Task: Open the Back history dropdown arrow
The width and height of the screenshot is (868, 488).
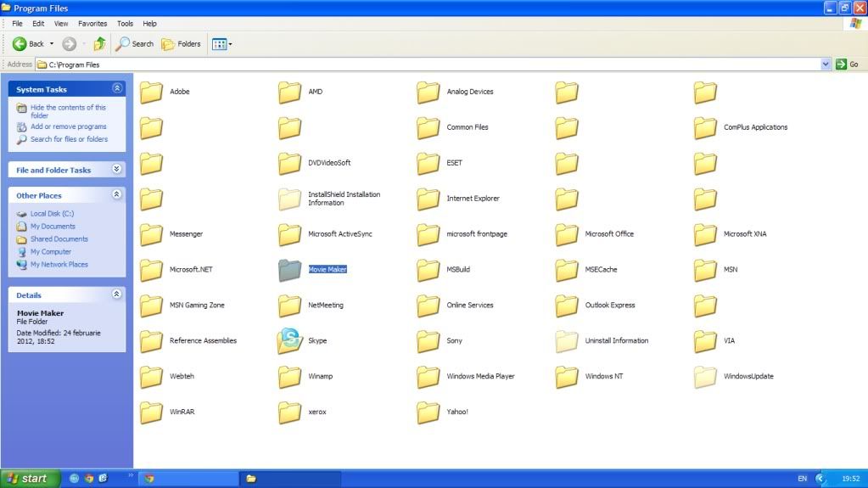Action: pyautogui.click(x=52, y=44)
